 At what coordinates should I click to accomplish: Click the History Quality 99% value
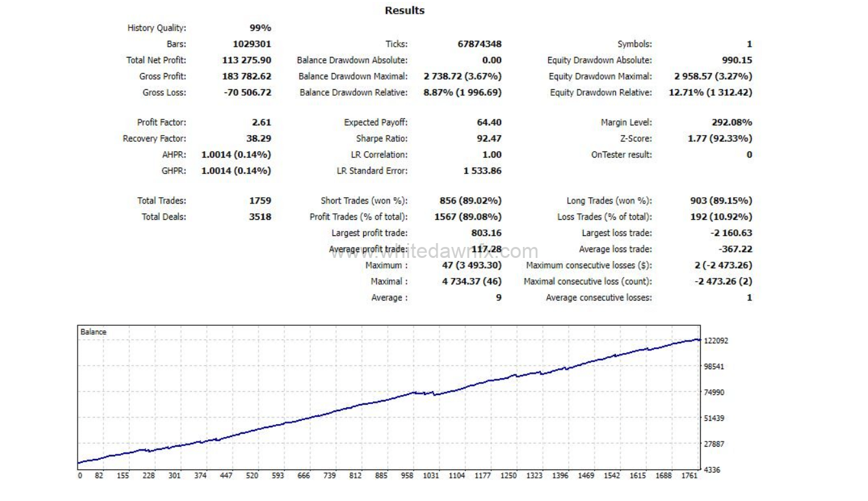(260, 28)
